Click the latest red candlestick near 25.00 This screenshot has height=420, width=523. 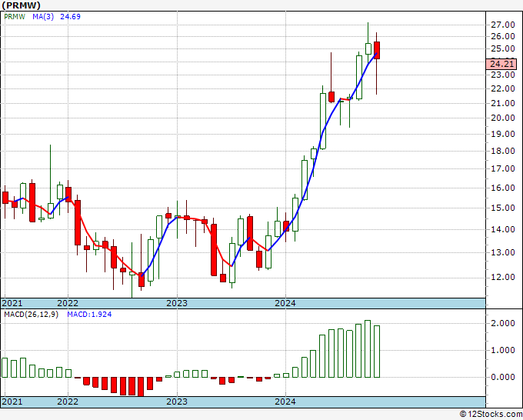(x=377, y=50)
